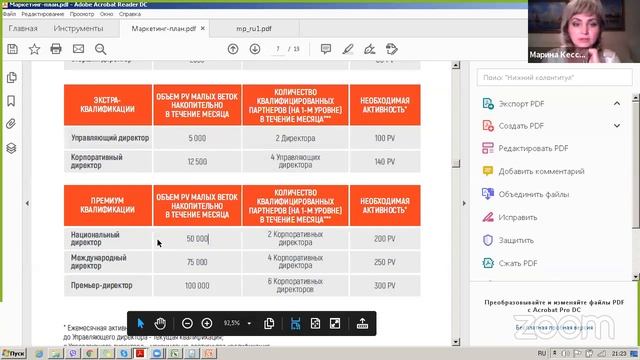640x360 pixels.
Task: Click the 2 Директора cell
Action: pyautogui.click(x=295, y=138)
